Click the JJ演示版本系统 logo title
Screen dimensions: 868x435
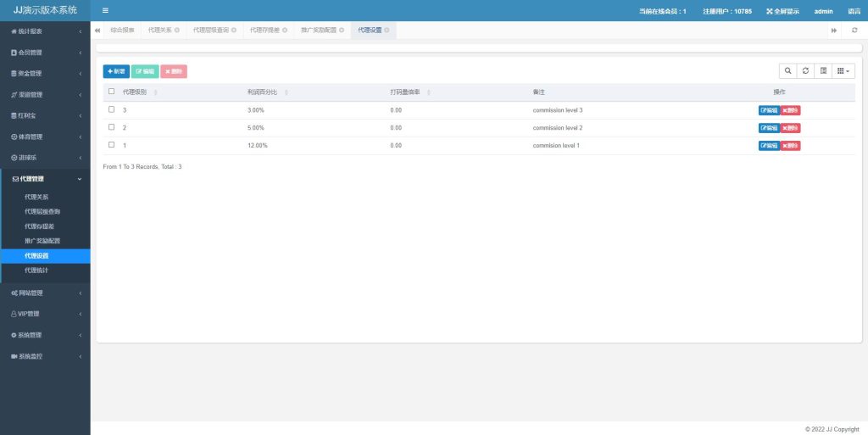coord(45,10)
